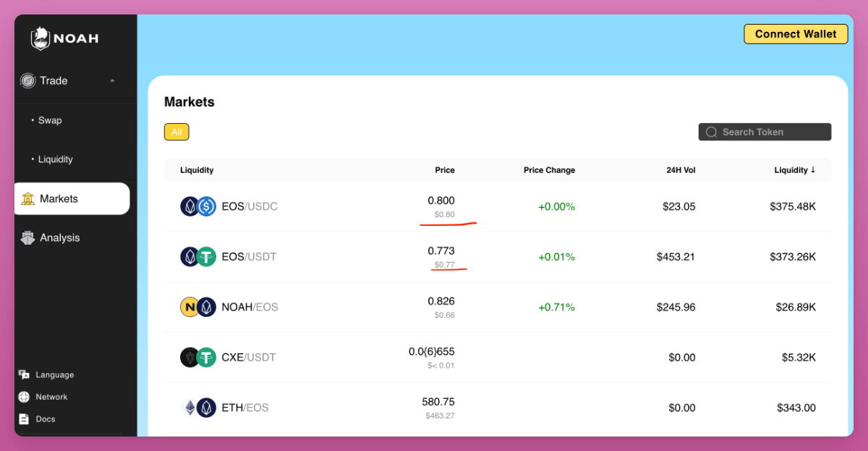Click the Trade compass icon
This screenshot has height=451, width=868.
tap(27, 81)
